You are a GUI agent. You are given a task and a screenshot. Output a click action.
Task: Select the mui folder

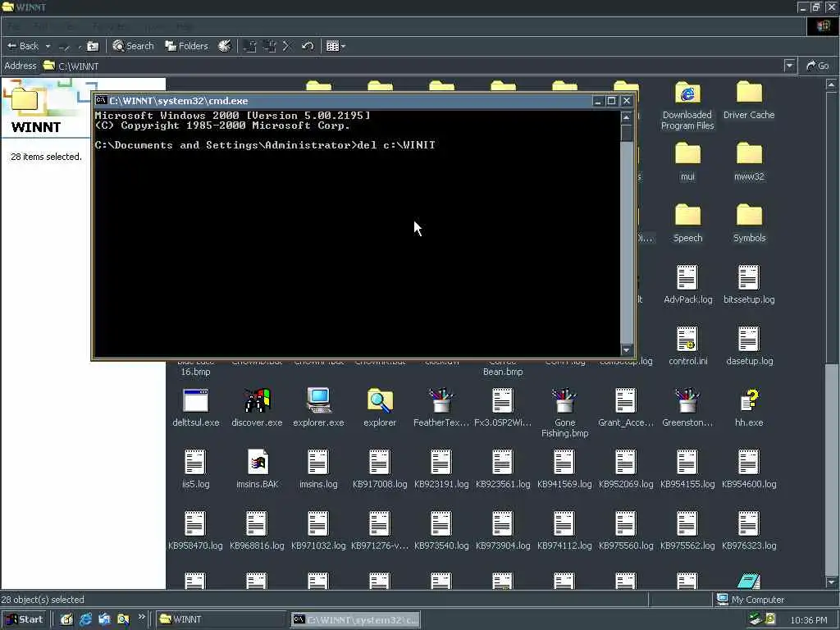click(x=687, y=162)
